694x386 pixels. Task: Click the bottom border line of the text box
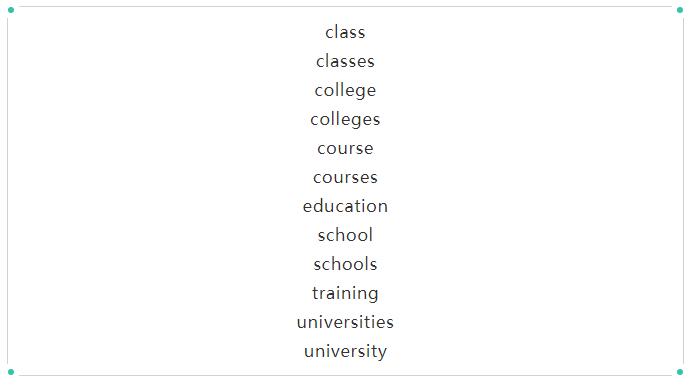click(x=345, y=375)
